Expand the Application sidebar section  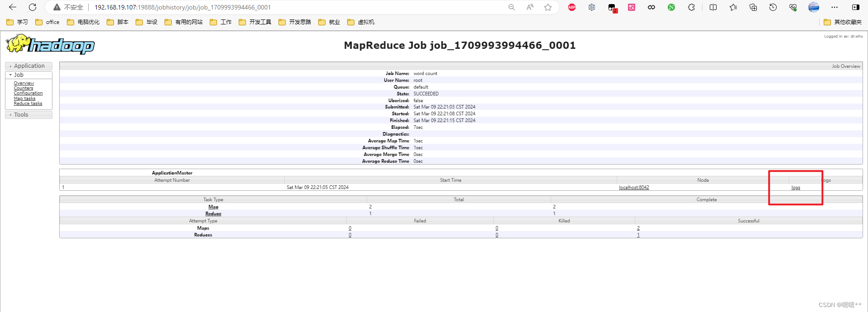[29, 66]
